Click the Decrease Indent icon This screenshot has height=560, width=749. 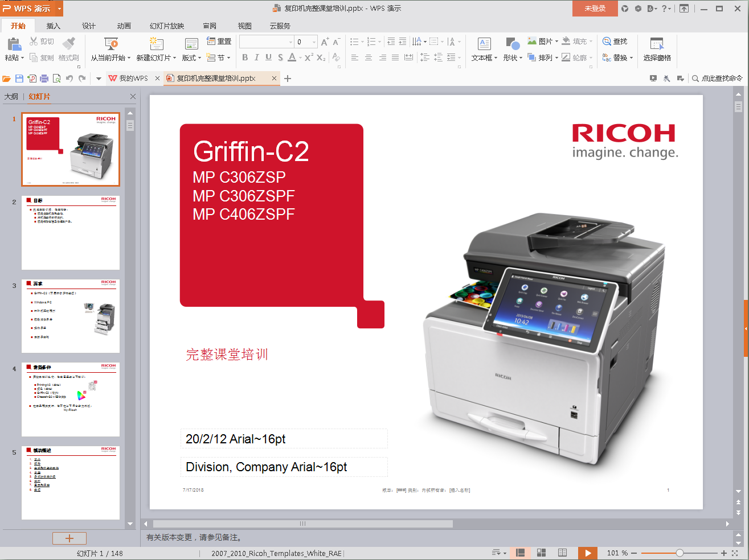[391, 42]
